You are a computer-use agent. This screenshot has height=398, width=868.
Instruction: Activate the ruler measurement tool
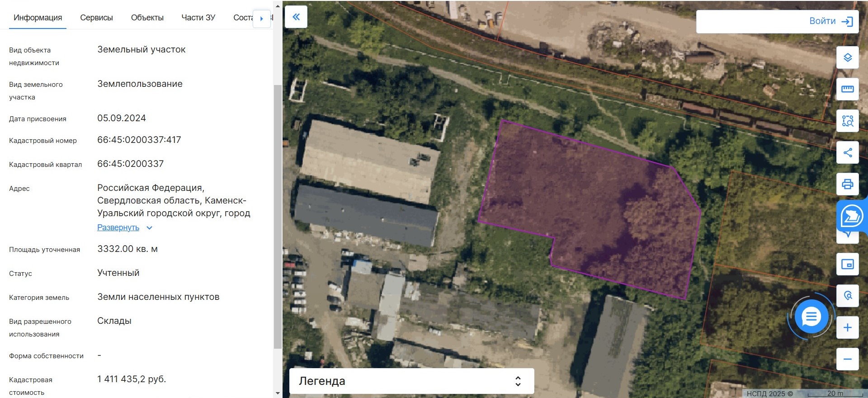pyautogui.click(x=848, y=89)
